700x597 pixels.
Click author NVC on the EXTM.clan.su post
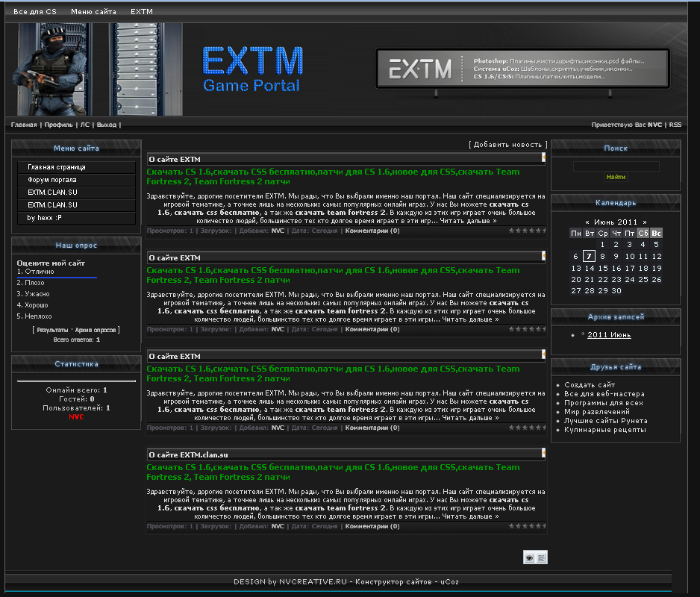coord(278,526)
